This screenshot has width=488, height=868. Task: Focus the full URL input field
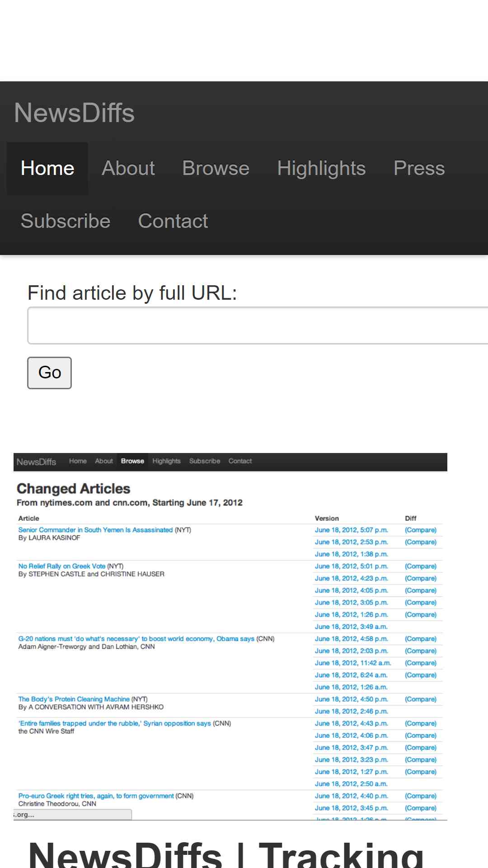pos(258,325)
